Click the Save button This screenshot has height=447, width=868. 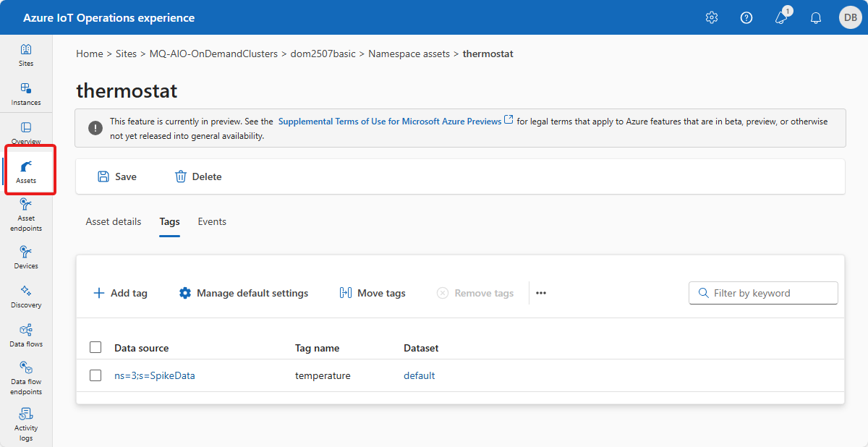click(117, 176)
